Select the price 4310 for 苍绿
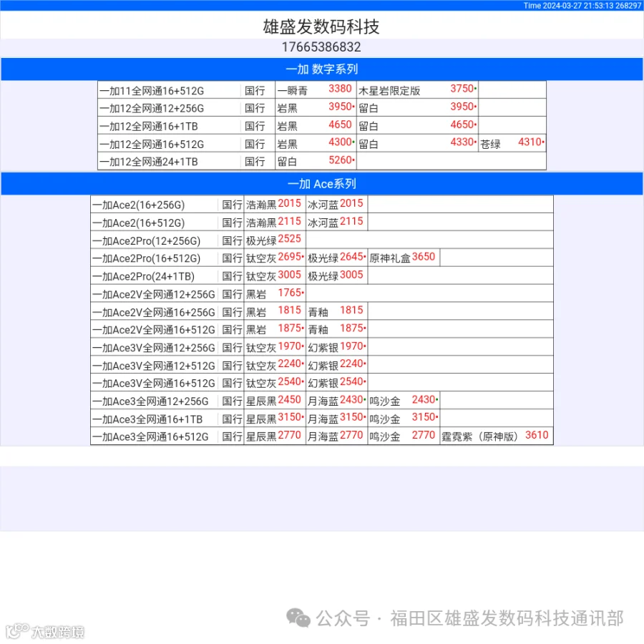The width and height of the screenshot is (644, 644). [530, 142]
